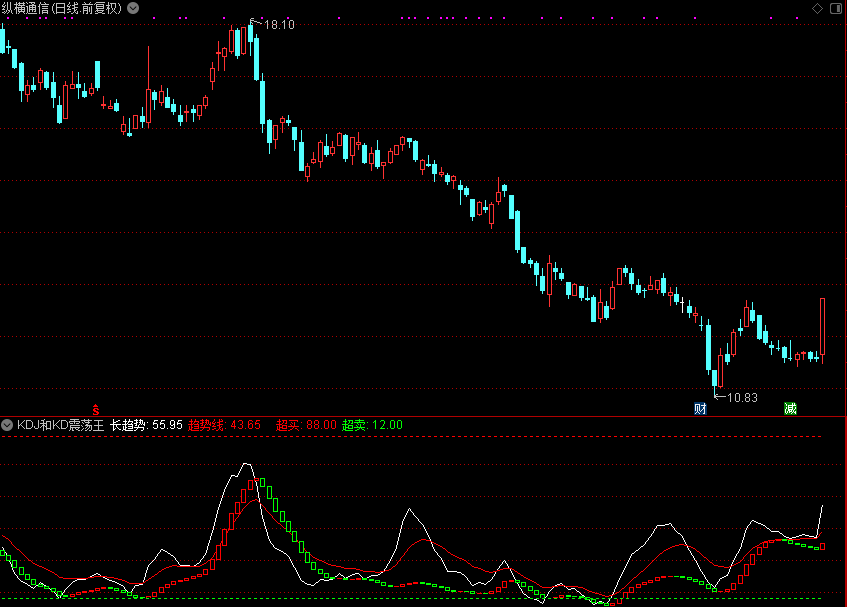Open the green 减 marker

[x=790, y=408]
